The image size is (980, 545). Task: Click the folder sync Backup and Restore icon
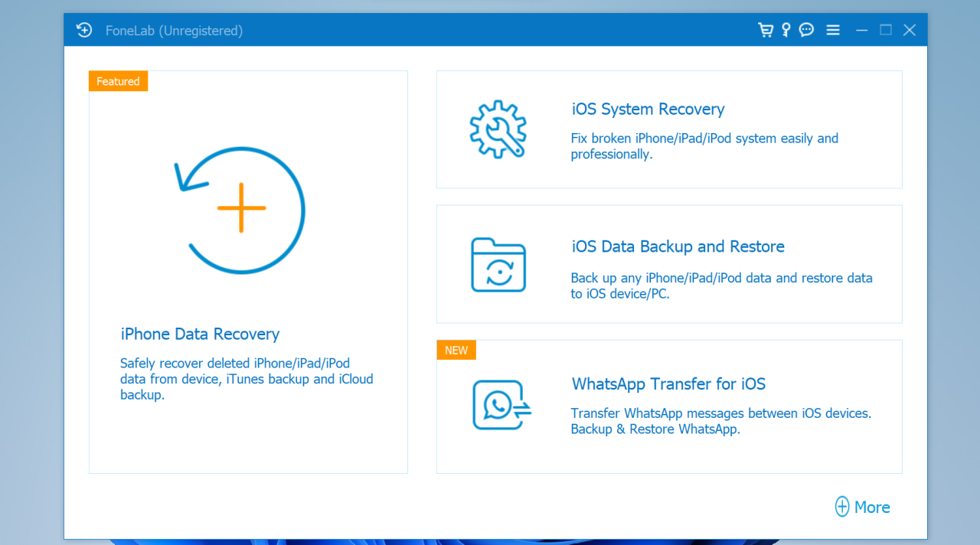[x=498, y=265]
